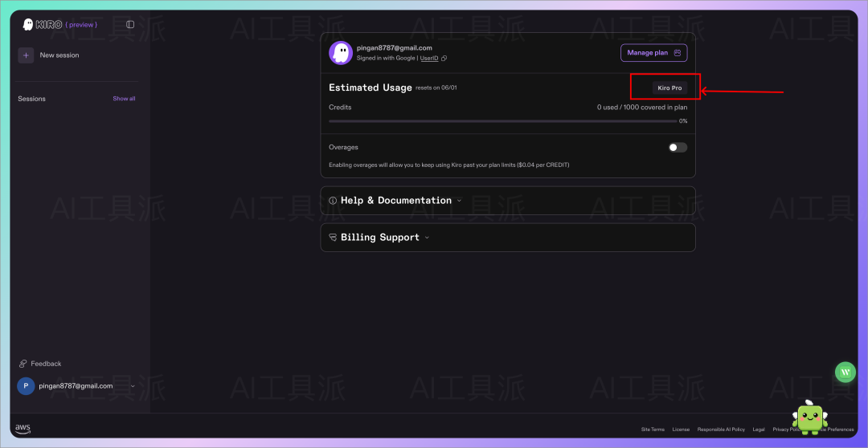Viewport: 868px width, 448px height.
Task: Click the Kiro Pro plan badge
Action: click(669, 88)
